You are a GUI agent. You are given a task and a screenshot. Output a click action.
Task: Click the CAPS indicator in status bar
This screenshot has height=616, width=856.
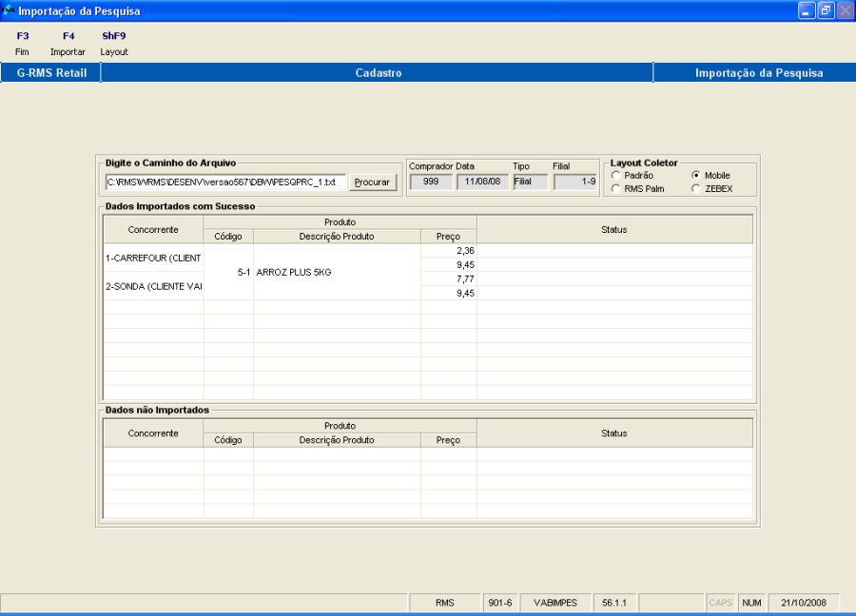721,603
